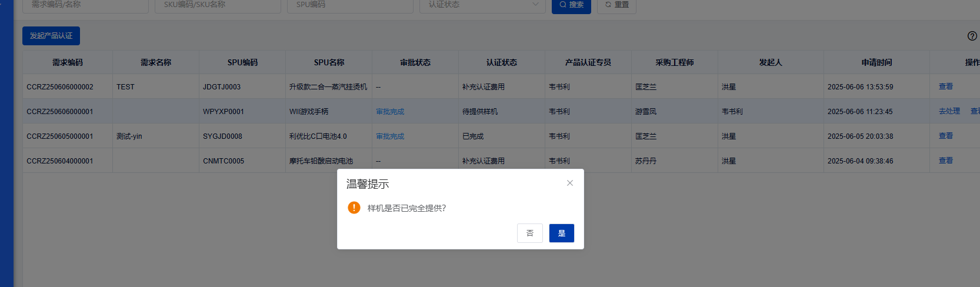Click 查看 link for CCRZ250606000002 row
980x287 pixels.
point(945,86)
